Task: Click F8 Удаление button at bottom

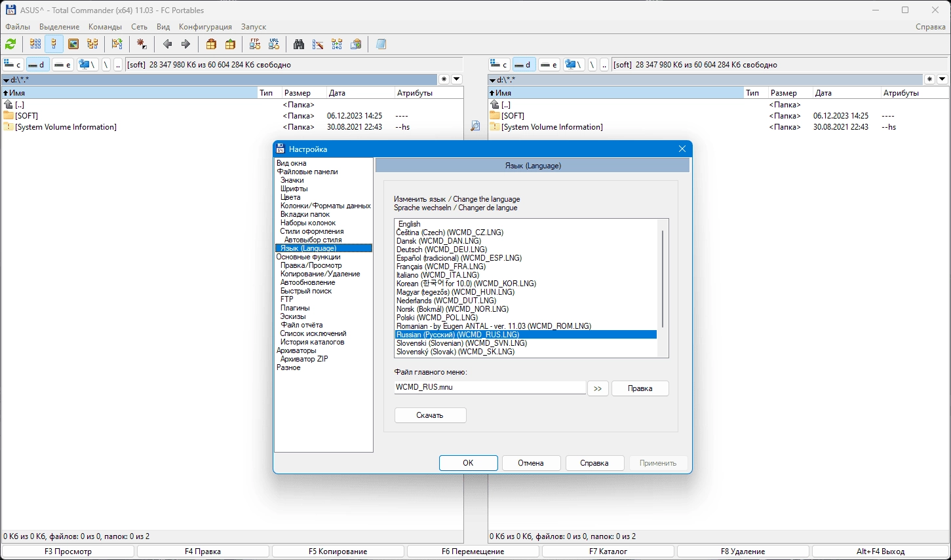Action: click(743, 551)
